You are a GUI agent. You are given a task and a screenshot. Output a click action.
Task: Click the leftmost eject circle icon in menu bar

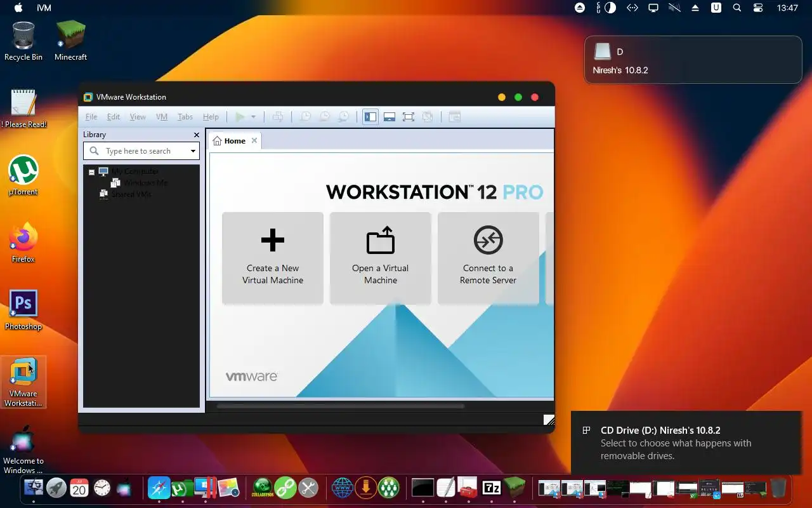[580, 8]
